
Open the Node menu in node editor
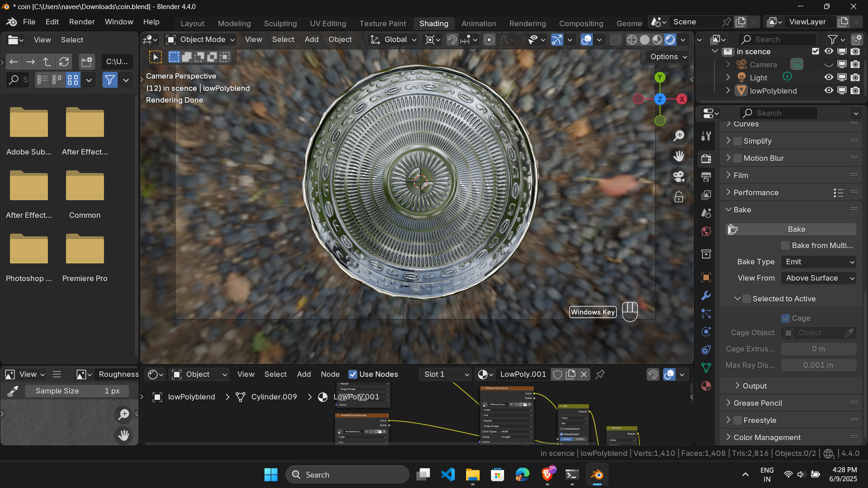pos(330,375)
